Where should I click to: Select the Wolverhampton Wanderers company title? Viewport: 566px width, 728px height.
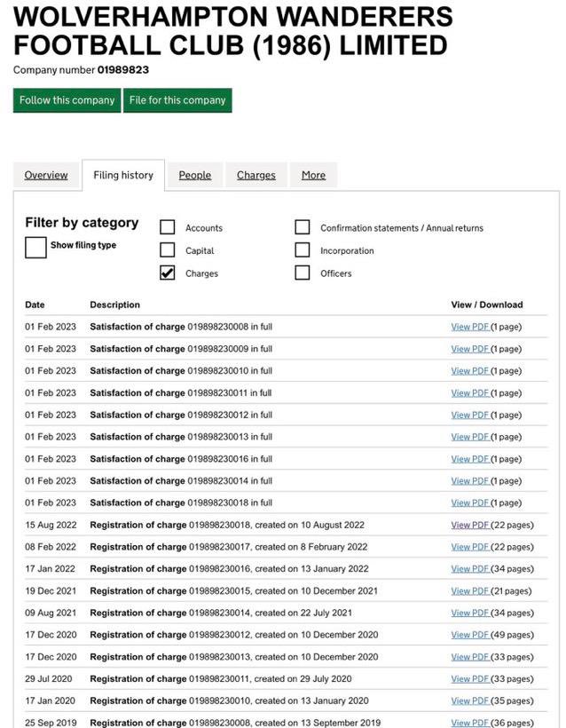(233, 31)
